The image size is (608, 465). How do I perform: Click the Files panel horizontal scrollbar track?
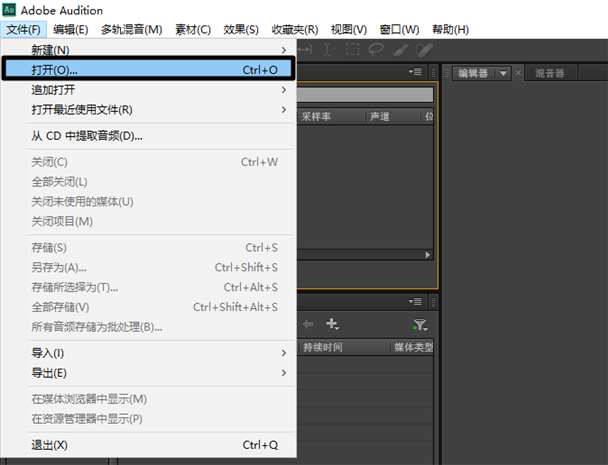point(360,254)
